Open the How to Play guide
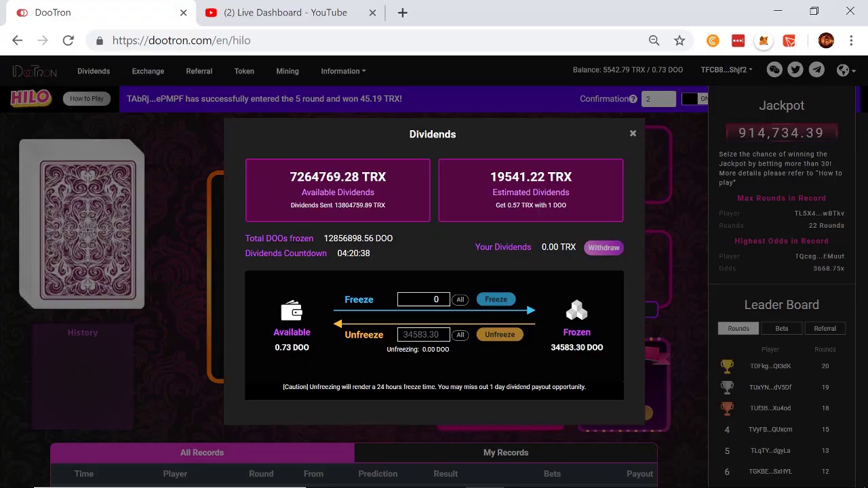This screenshot has width=868, height=488. 87,99
